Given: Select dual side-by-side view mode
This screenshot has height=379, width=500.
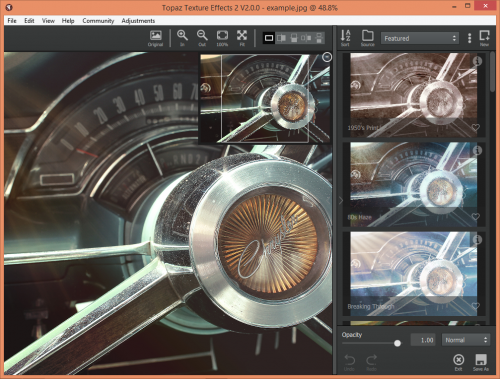Looking at the screenshot, I should tap(306, 38).
